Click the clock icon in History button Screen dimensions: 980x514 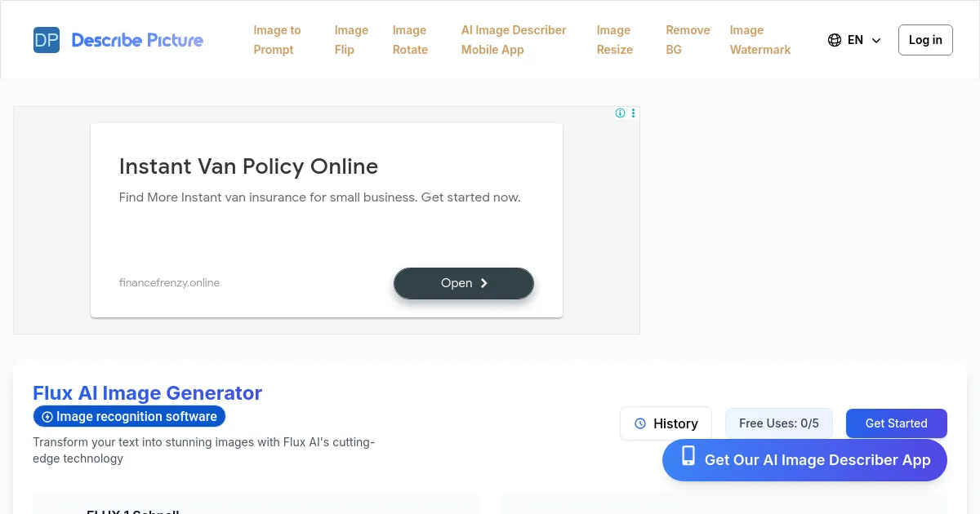point(640,423)
